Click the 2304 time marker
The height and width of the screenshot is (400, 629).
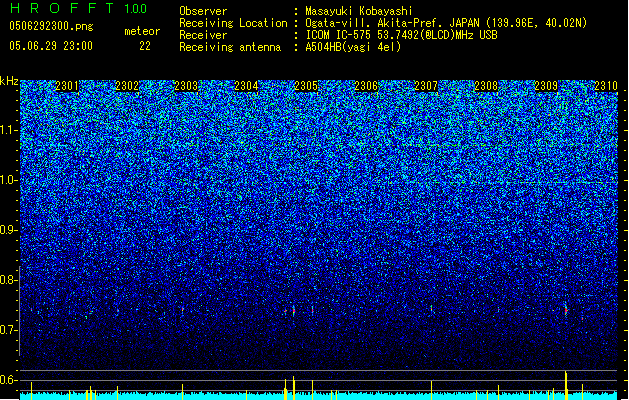246,86
